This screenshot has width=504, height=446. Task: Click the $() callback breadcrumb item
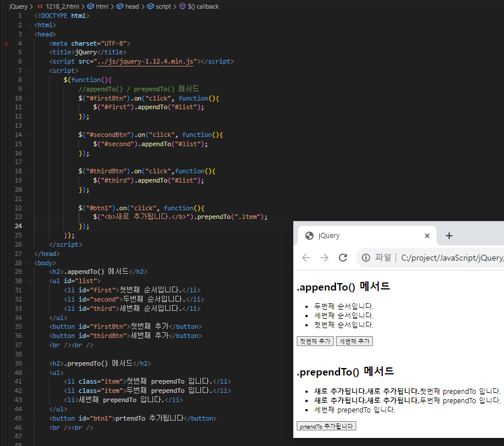coord(203,6)
